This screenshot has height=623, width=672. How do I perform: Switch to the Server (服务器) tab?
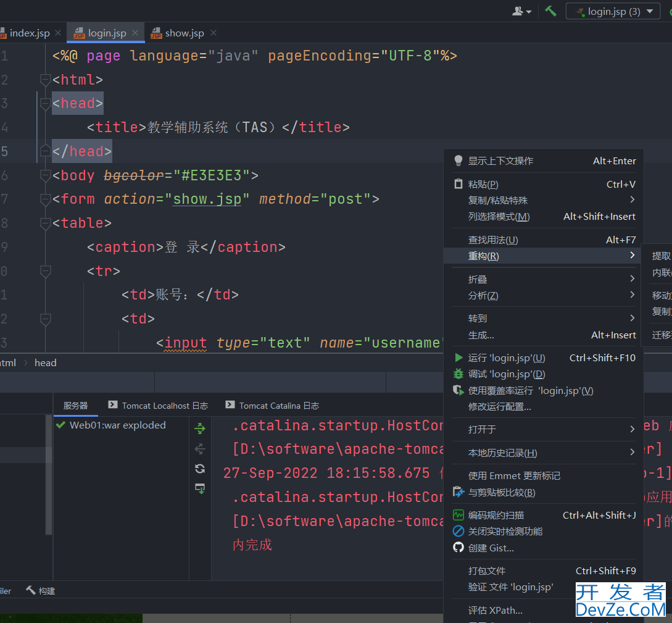[x=75, y=406]
